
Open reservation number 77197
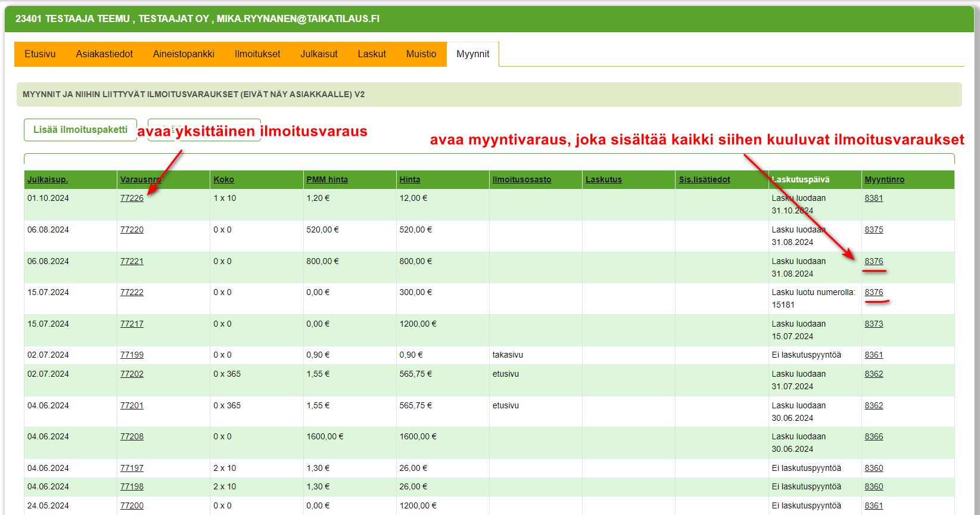(132, 468)
